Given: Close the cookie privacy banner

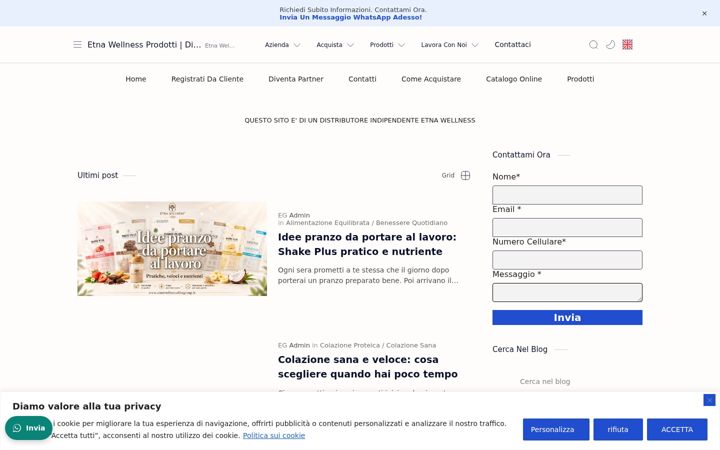Looking at the screenshot, I should [x=709, y=400].
